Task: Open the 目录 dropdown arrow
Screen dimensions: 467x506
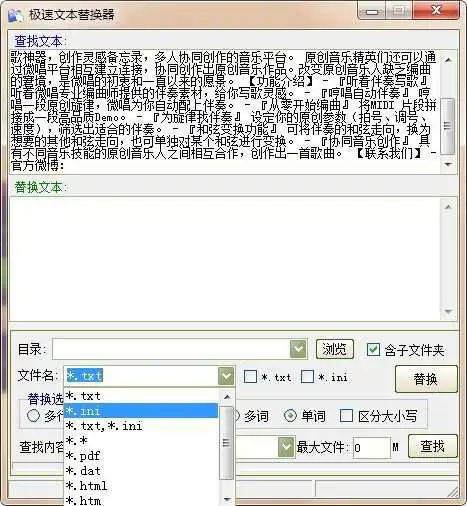Action: (x=298, y=349)
